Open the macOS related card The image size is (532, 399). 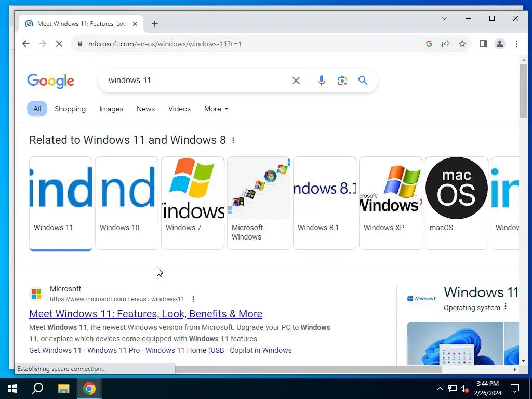pyautogui.click(x=457, y=203)
